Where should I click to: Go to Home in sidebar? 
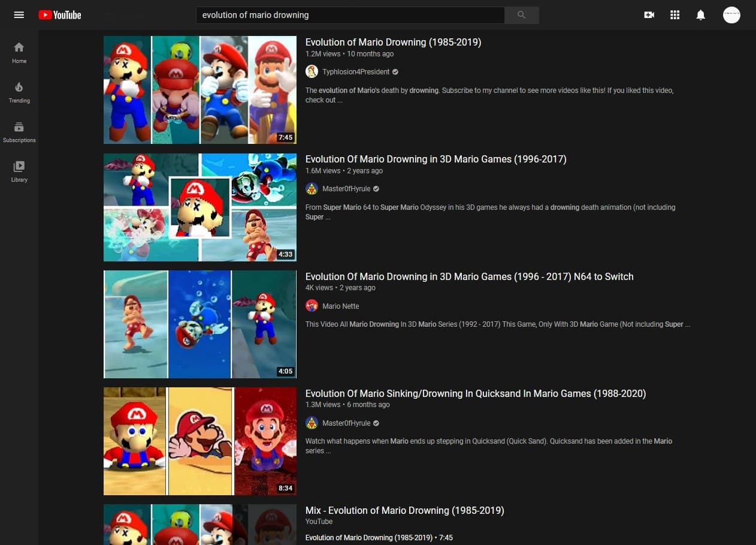point(19,53)
